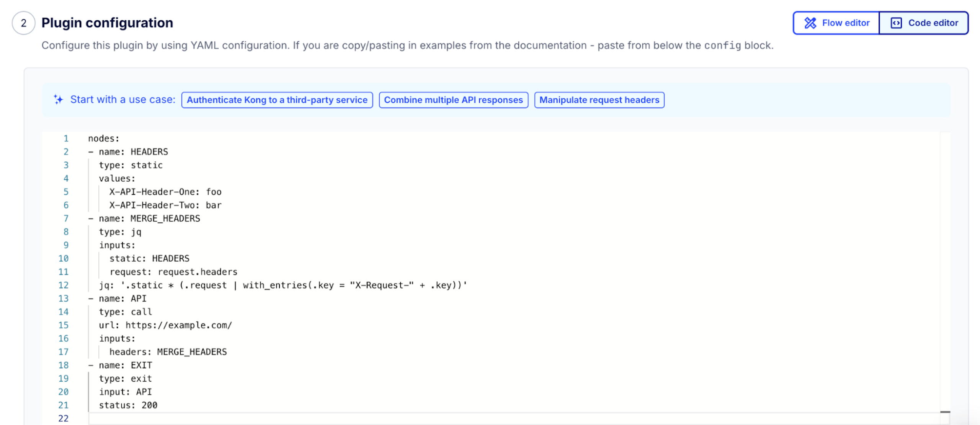Switch to the Code editor view
The image size is (980, 425).
[x=924, y=23]
